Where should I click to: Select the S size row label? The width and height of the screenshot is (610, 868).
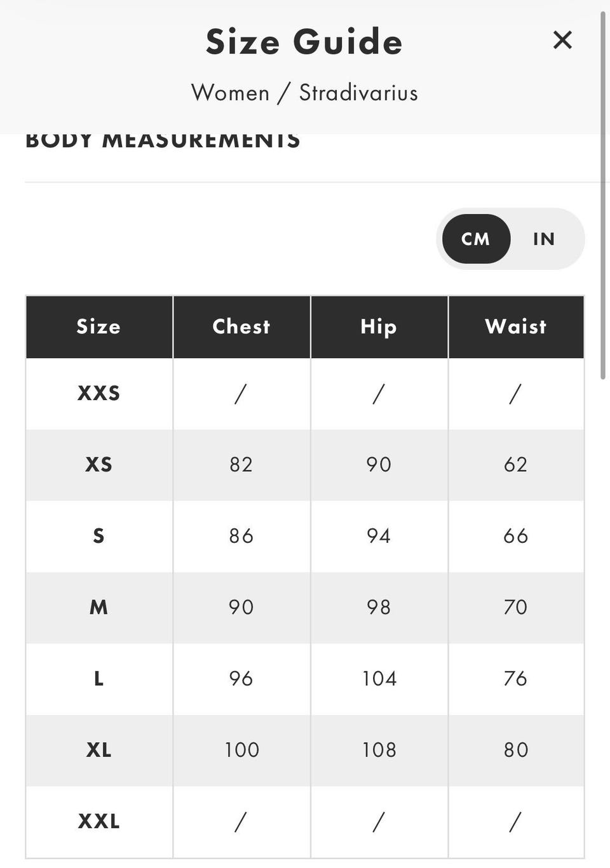[x=98, y=536]
